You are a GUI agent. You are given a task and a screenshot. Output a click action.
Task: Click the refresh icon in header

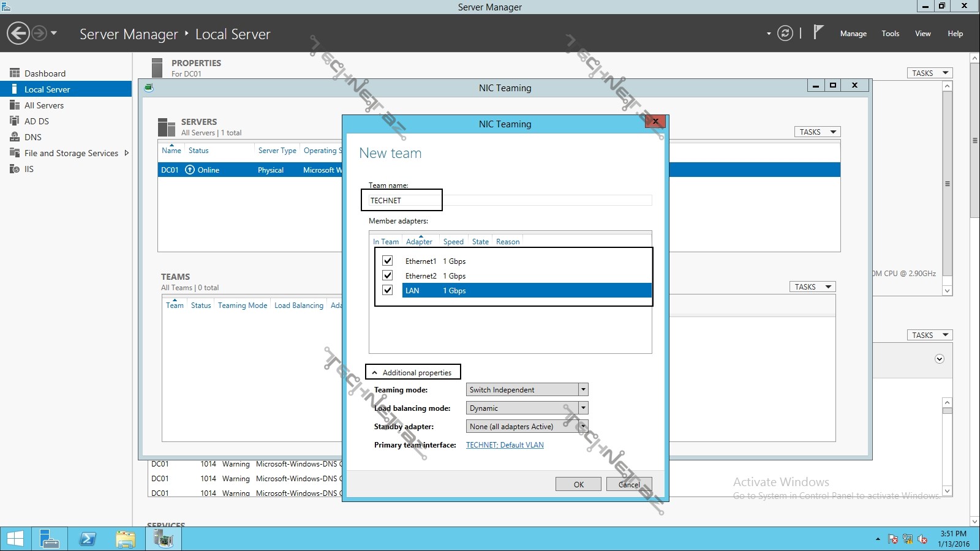pos(785,34)
